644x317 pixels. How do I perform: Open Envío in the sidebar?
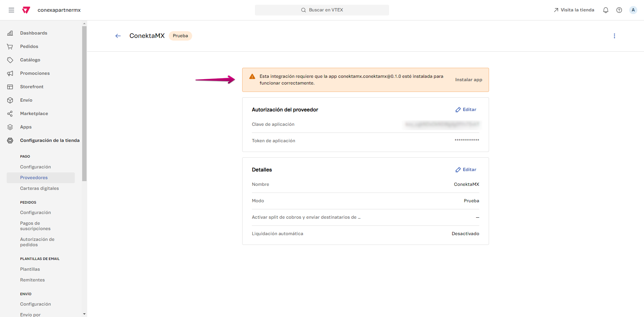click(26, 100)
